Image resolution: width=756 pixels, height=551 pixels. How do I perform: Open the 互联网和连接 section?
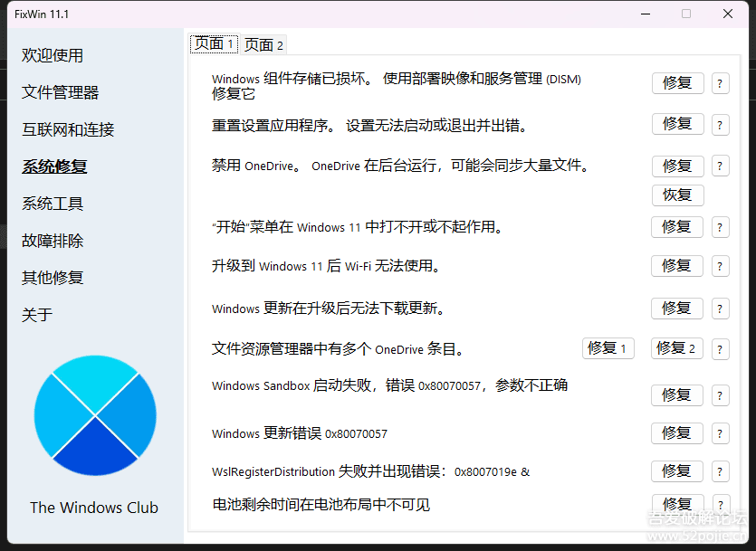[x=68, y=129]
